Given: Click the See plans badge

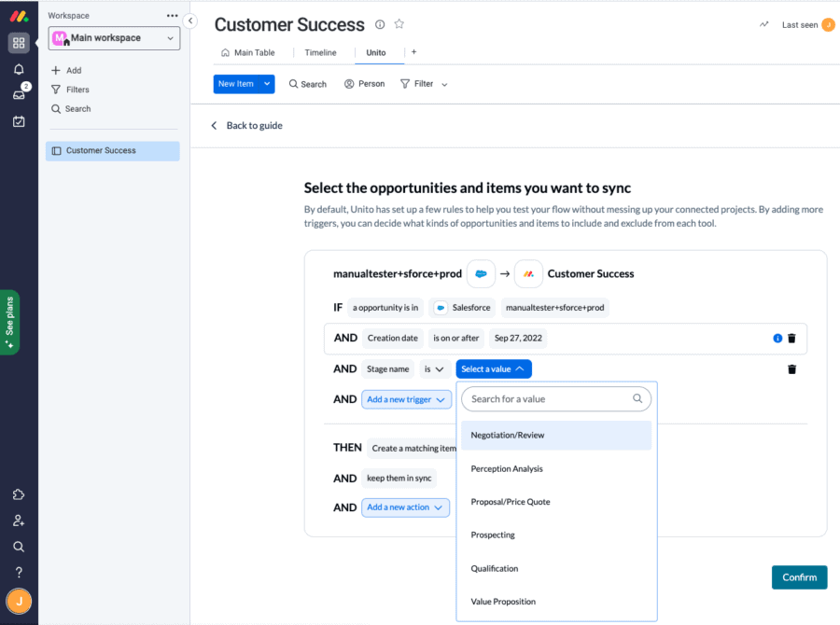Looking at the screenshot, I should (9, 322).
